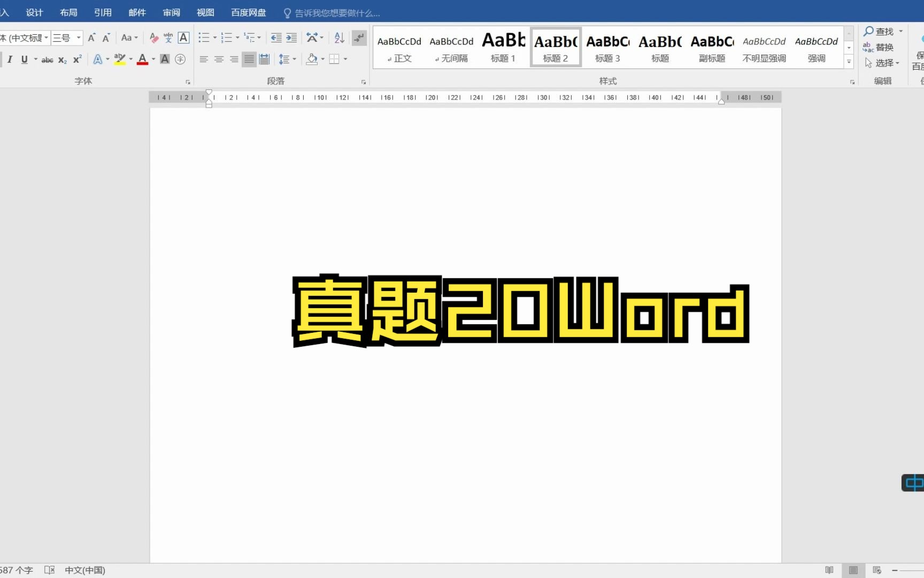The image size is (924, 578).
Task: Sort paragraphs with the AZ sort icon
Action: pyautogui.click(x=338, y=37)
